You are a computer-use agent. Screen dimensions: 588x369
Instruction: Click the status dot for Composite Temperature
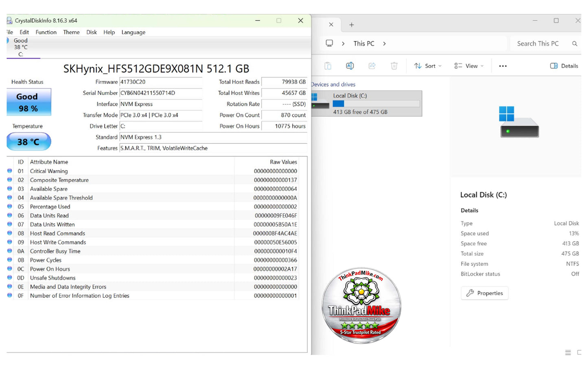pyautogui.click(x=10, y=180)
